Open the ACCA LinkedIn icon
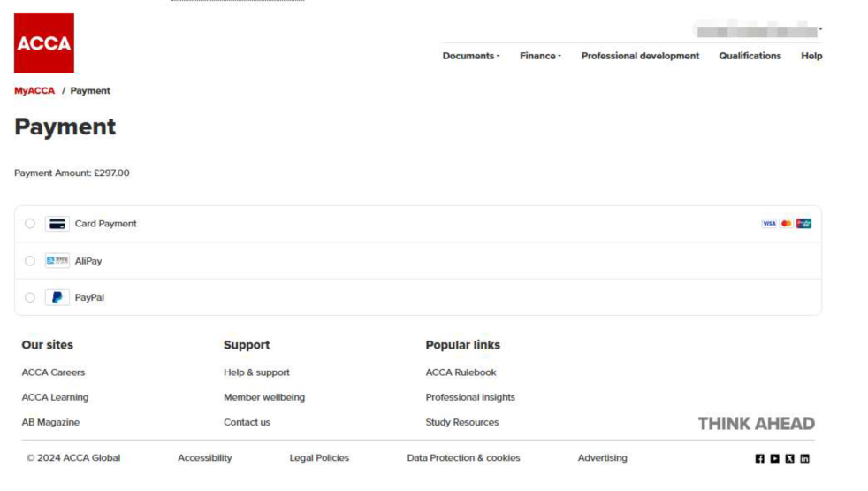The width and height of the screenshot is (868, 491). click(x=804, y=458)
